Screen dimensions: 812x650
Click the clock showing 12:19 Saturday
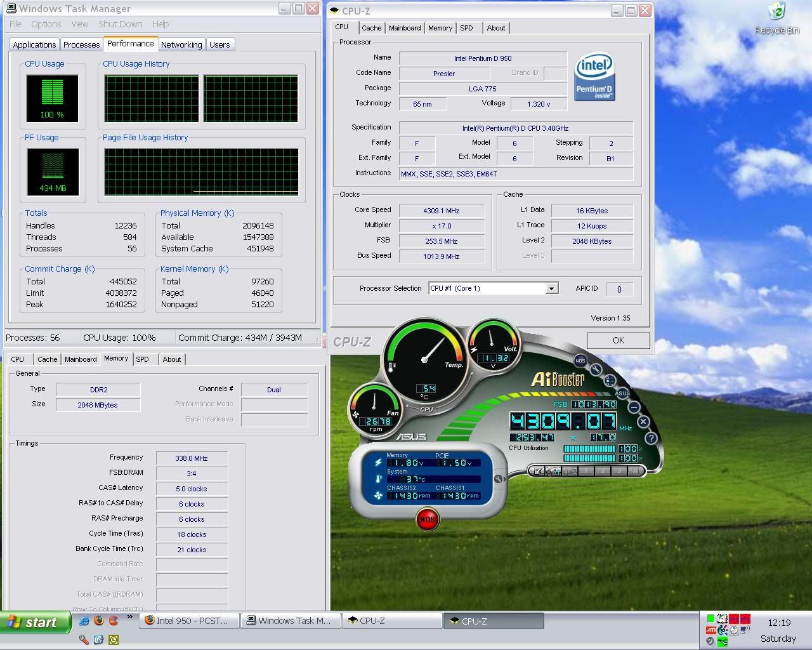tap(778, 630)
